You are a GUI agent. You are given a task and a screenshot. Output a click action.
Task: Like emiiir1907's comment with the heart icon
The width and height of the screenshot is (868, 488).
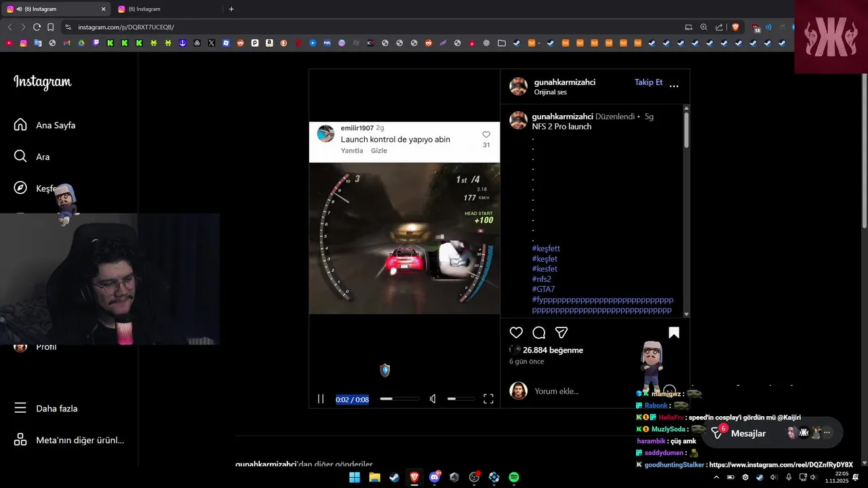pyautogui.click(x=486, y=135)
